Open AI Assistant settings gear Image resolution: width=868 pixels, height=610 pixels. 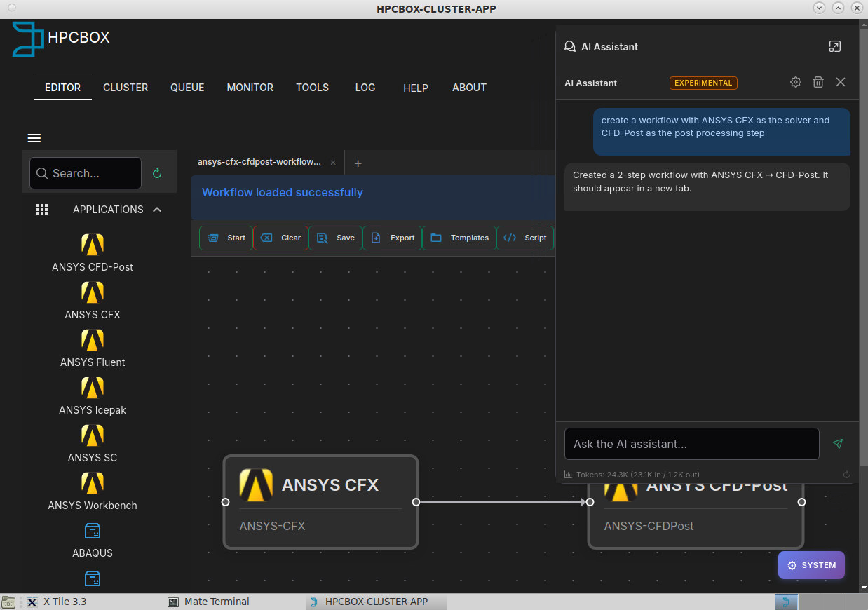[795, 82]
